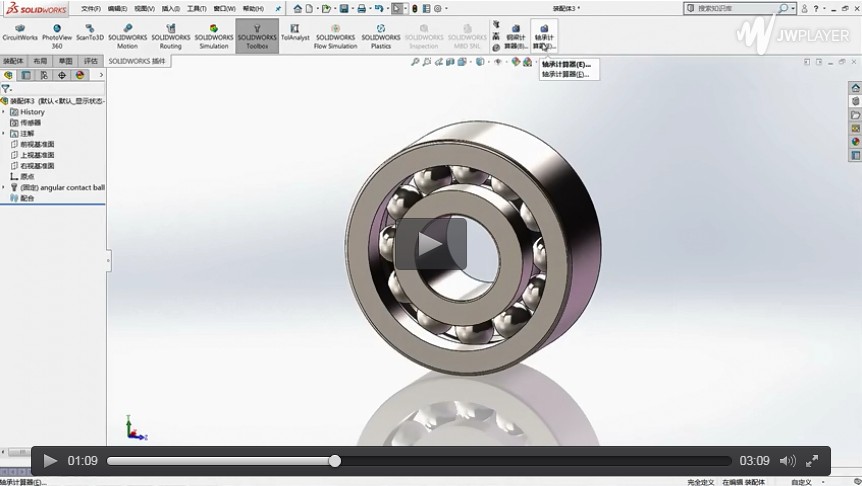
Task: Open SOLIDWORKS Flow Simulation
Action: coord(335,35)
